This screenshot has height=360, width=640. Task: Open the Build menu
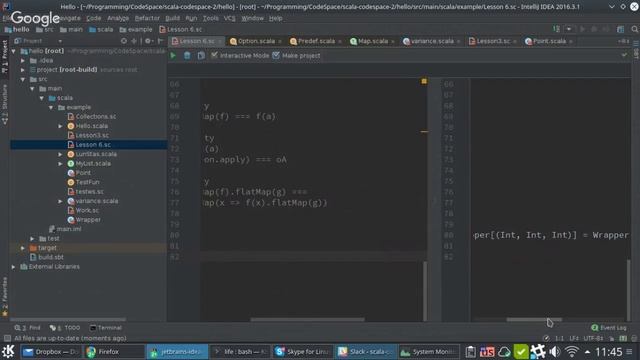172,18
